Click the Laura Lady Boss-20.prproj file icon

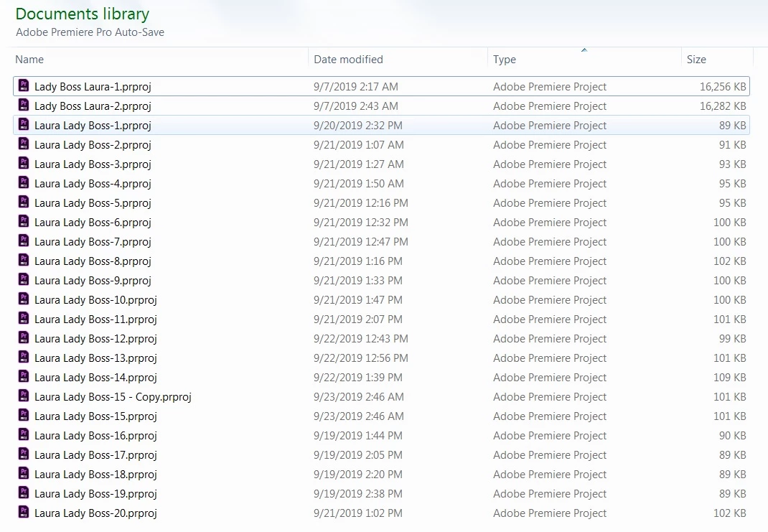(x=24, y=513)
